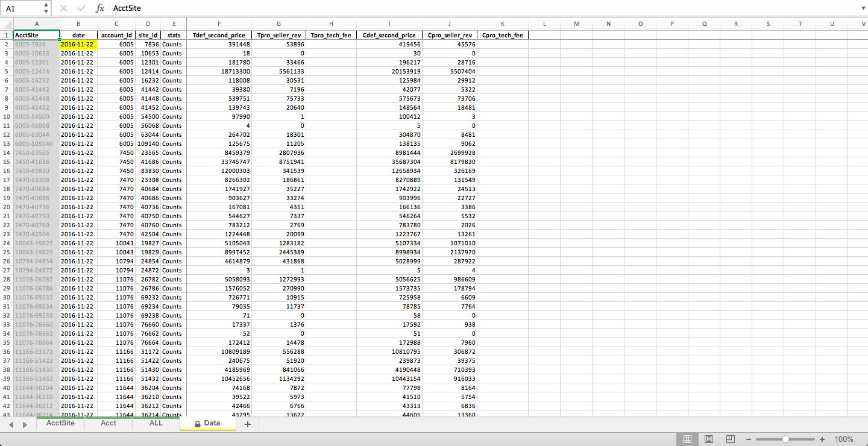Click the Select All corner button above row 1
The height and width of the screenshot is (446, 868).
coord(6,24)
